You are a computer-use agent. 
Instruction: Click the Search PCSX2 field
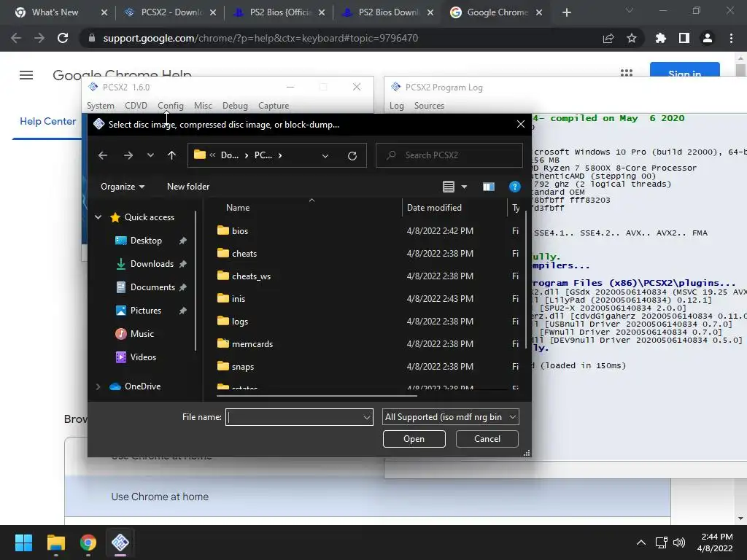(449, 155)
